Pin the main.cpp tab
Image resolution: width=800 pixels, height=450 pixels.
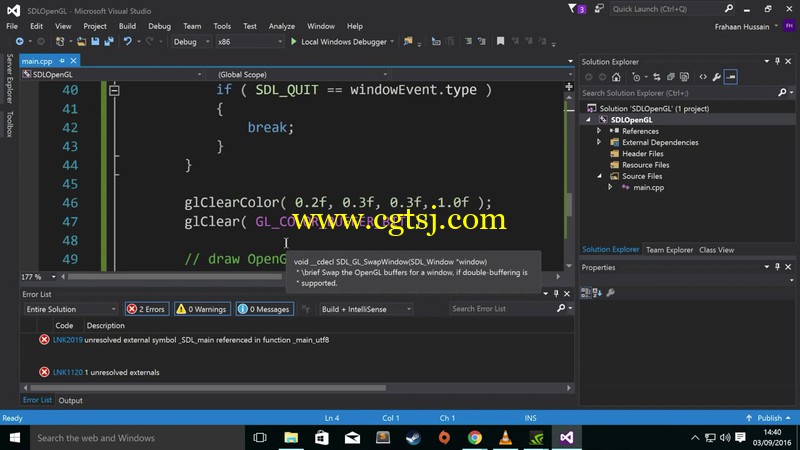62,61
